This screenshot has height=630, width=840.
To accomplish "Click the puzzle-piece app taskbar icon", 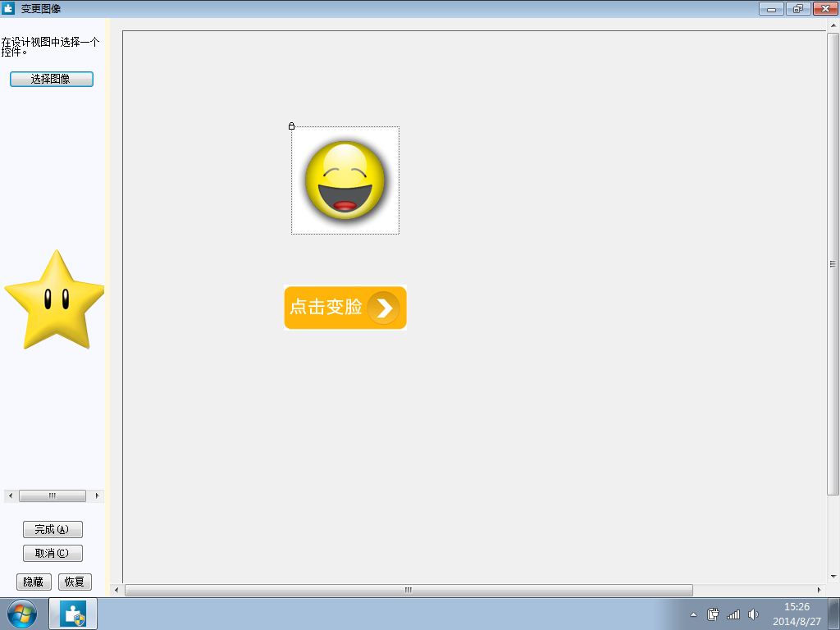I will coord(73,614).
